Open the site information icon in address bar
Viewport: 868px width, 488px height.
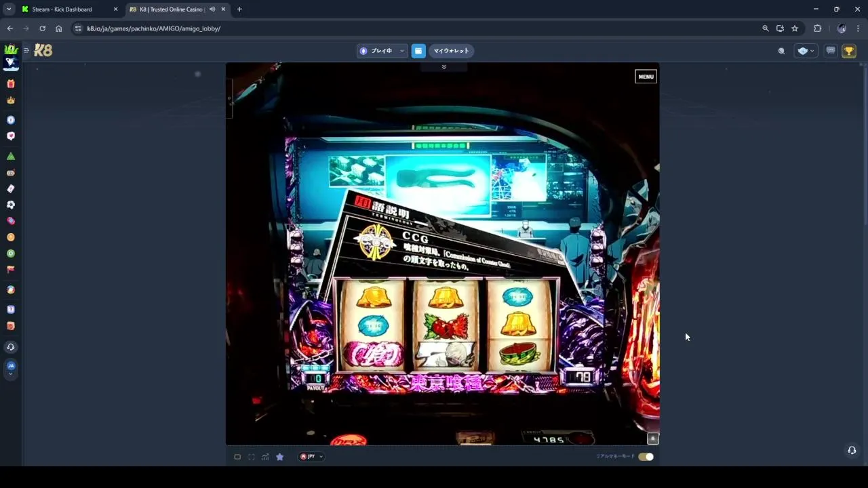(x=78, y=28)
